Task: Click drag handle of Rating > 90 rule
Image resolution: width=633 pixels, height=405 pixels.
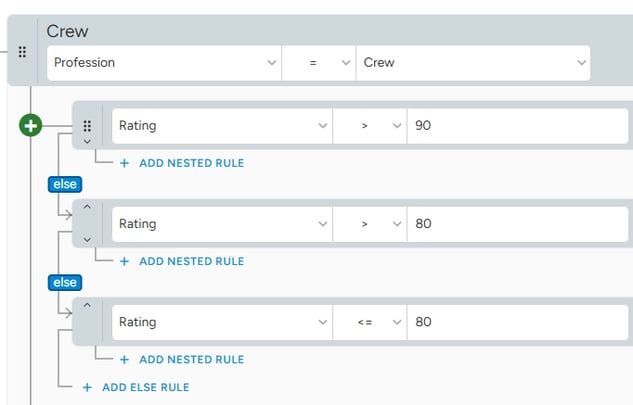Action: pos(87,126)
